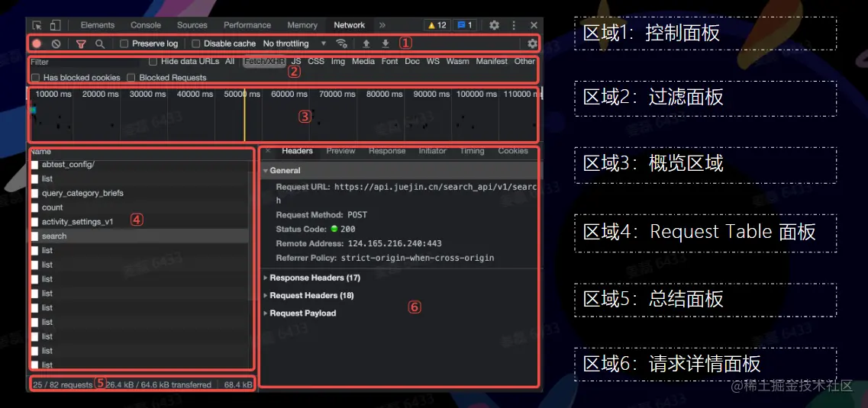Toggle the device toolbar icon

pos(55,25)
